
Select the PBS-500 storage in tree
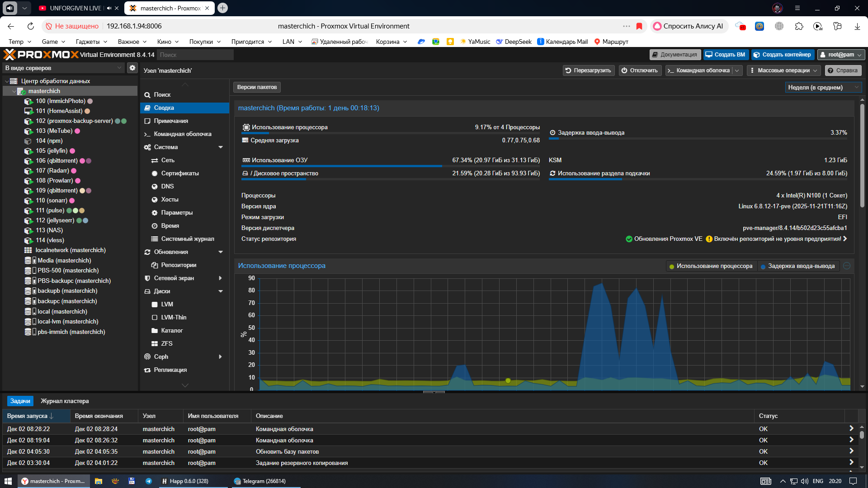(x=68, y=270)
